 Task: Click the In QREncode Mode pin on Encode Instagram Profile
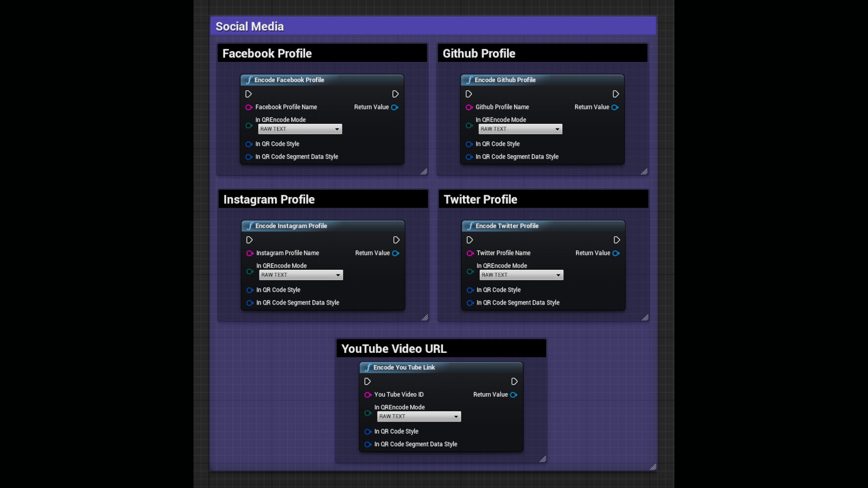coord(250,272)
